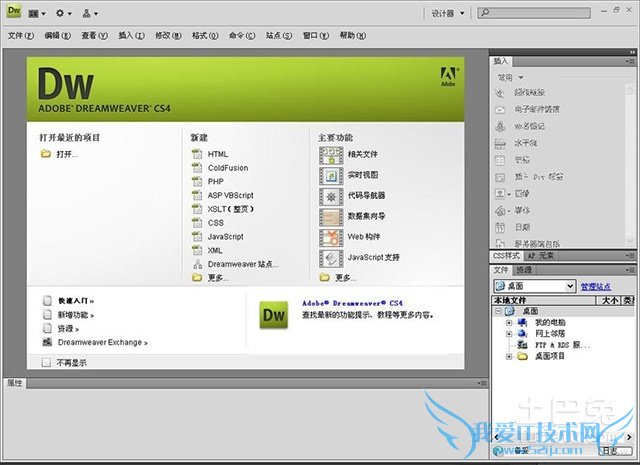The width and height of the screenshot is (640, 465).
Task: Open the 代码导航器 feature video icon
Action: (331, 197)
